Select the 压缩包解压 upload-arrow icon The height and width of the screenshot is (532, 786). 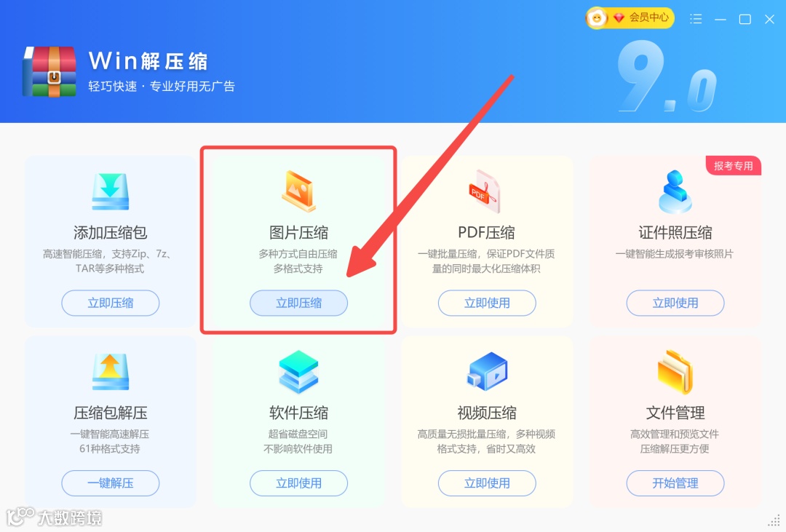click(x=111, y=372)
